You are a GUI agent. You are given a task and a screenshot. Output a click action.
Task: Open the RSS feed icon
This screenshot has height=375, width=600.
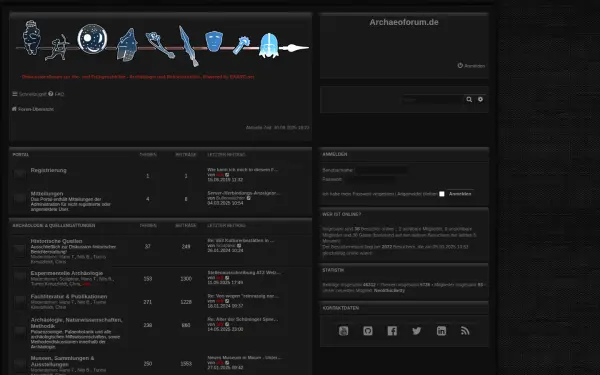tap(465, 331)
